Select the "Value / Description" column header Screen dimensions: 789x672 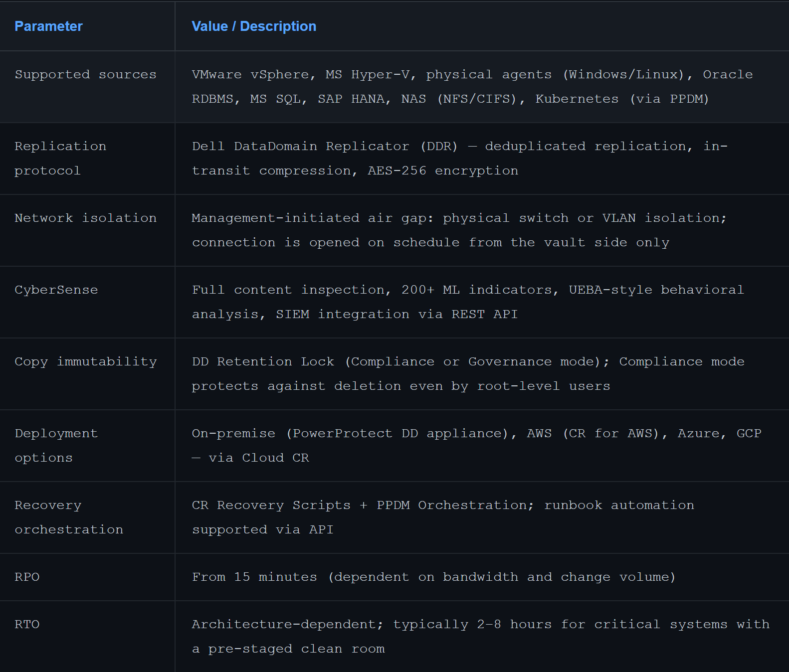254,26
